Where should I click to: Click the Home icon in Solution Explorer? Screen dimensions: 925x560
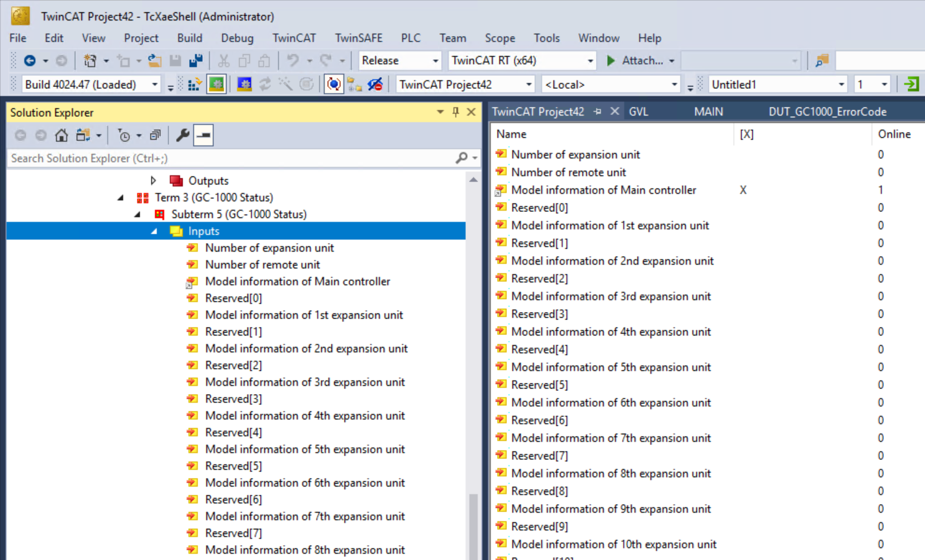[x=61, y=135]
